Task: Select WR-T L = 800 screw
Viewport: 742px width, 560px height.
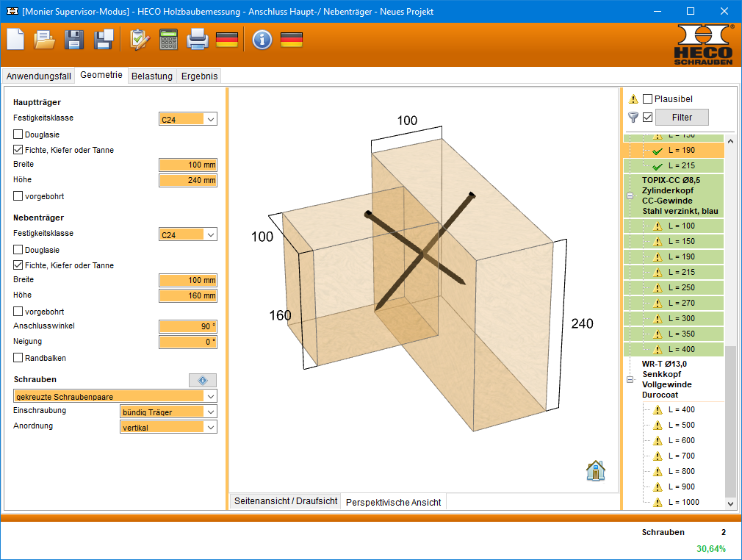Action: pyautogui.click(x=682, y=471)
